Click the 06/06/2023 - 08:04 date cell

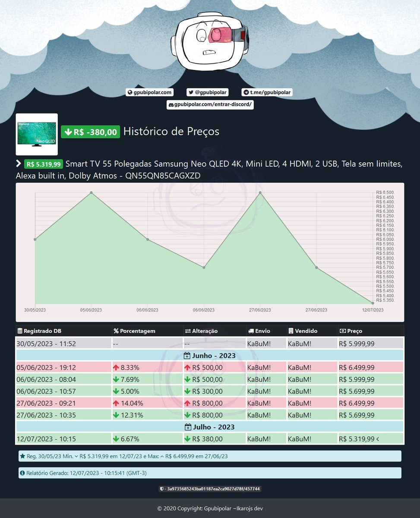coord(63,379)
